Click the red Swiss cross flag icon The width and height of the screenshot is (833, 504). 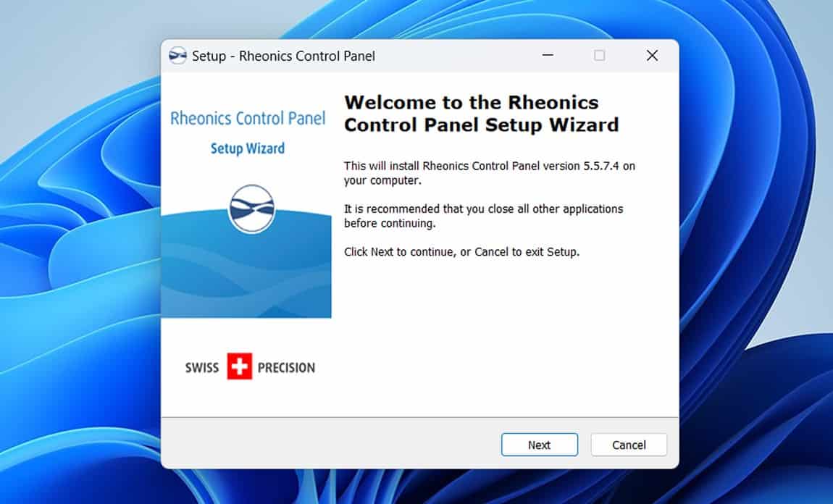pyautogui.click(x=238, y=367)
